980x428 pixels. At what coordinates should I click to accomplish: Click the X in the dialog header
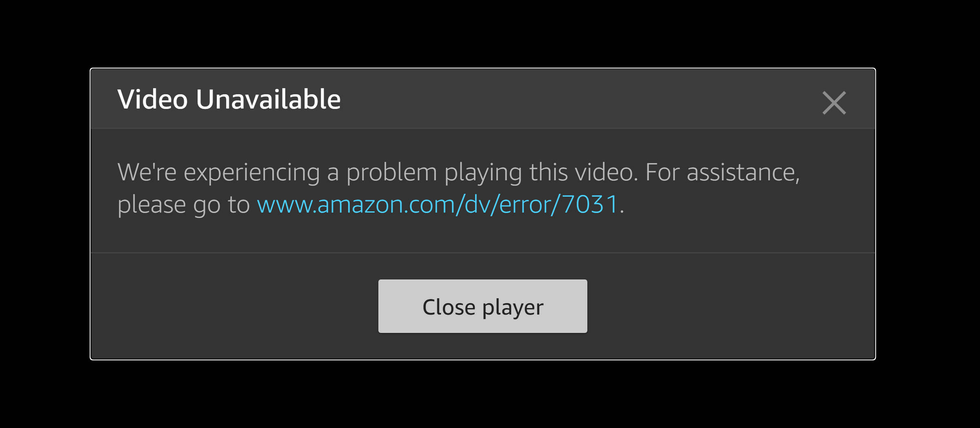coord(834,103)
